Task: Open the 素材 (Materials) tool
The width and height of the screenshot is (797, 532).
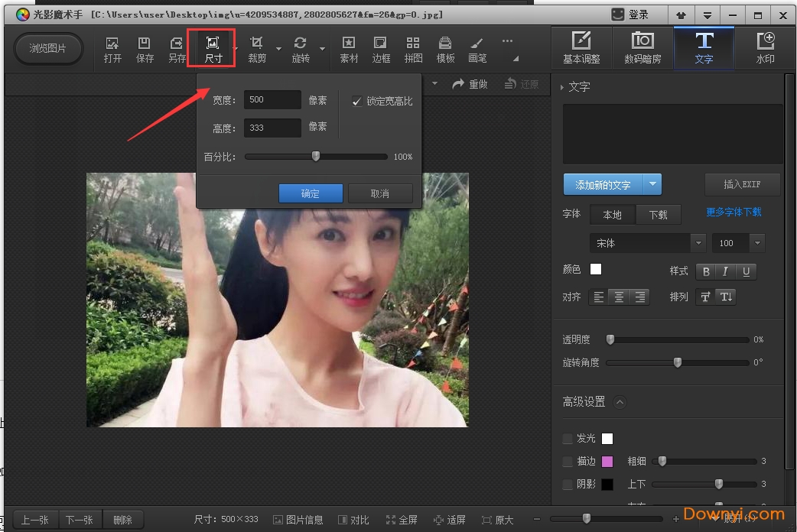Action: (349, 50)
